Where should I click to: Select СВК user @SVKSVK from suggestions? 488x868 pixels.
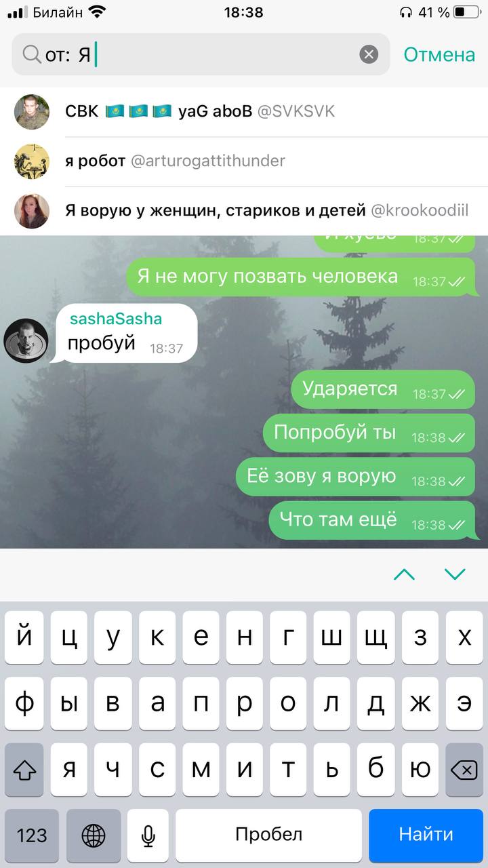[244, 111]
